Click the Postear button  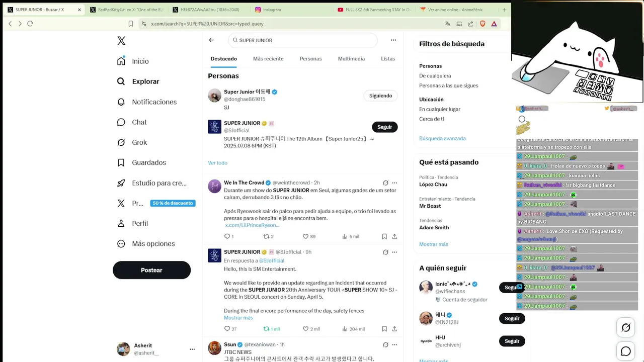coord(151,270)
